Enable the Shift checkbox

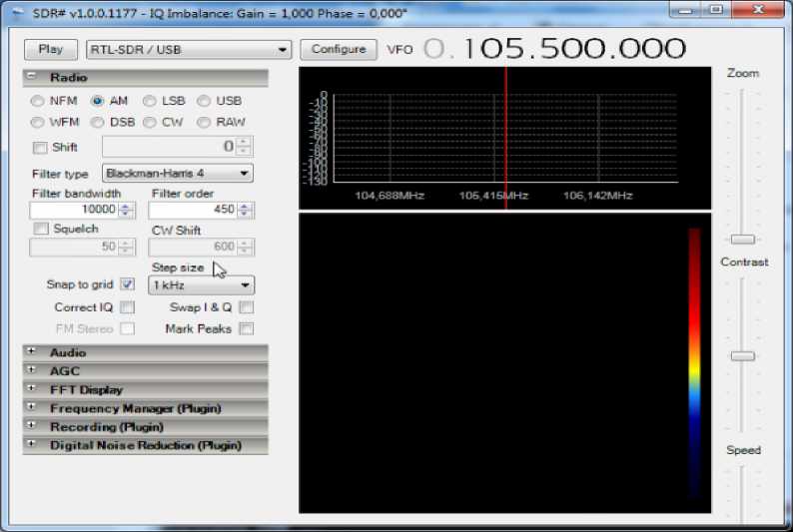coord(40,148)
